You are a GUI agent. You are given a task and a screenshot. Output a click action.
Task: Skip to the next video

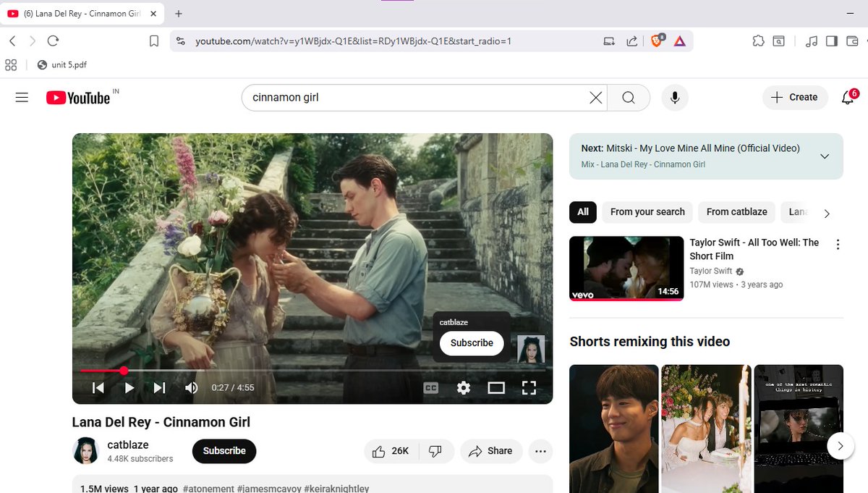click(159, 387)
